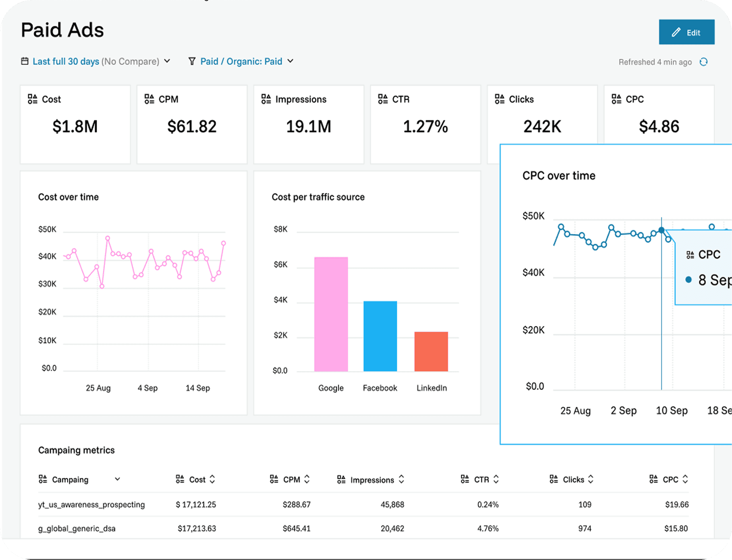This screenshot has height=560, width=732.
Task: Click the 1.27% CTR value
Action: [x=425, y=127]
